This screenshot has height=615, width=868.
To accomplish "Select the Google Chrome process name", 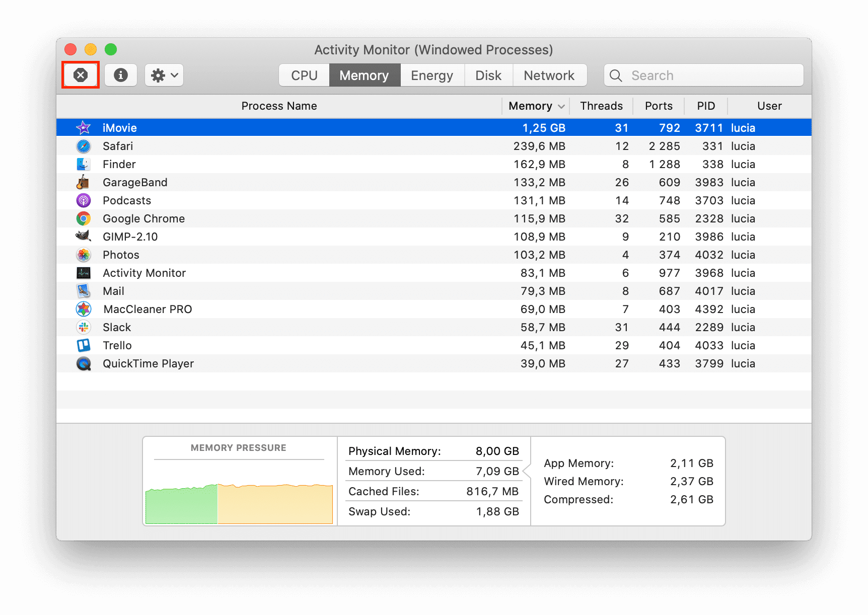I will pyautogui.click(x=144, y=218).
